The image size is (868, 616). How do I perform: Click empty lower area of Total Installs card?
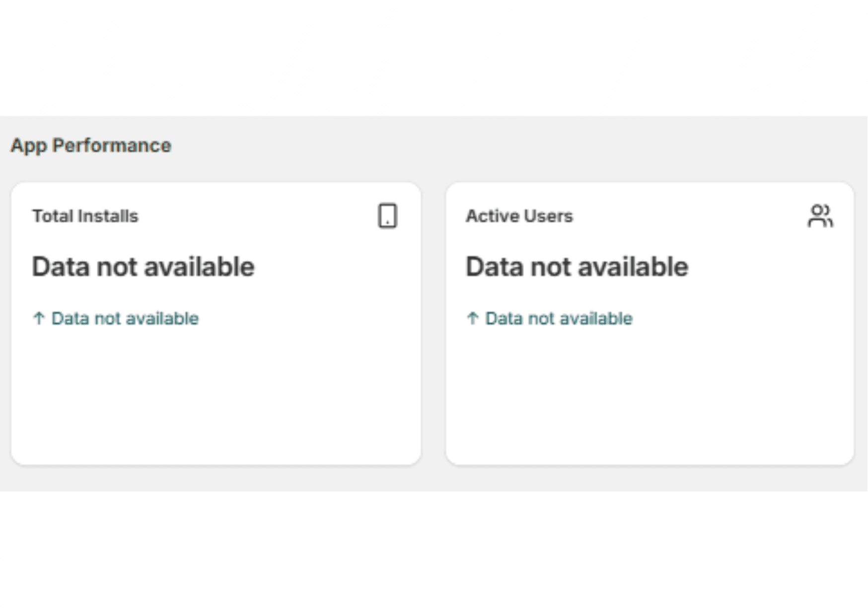[x=216, y=397]
